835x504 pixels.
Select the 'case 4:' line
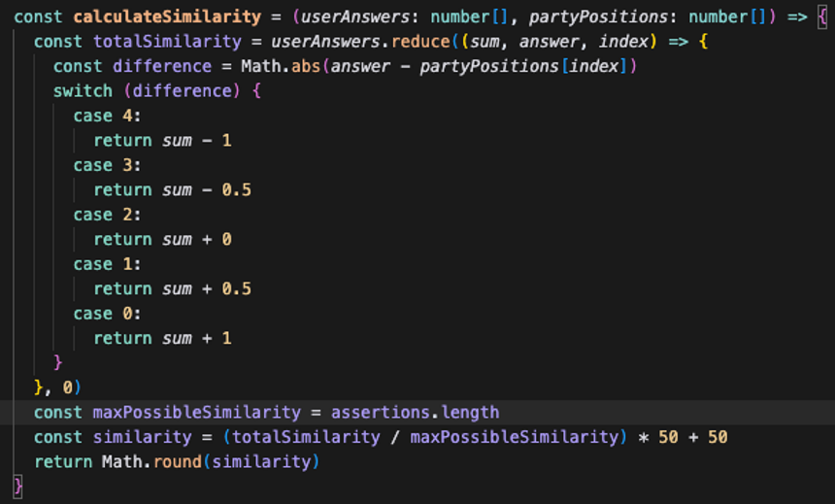pyautogui.click(x=107, y=117)
